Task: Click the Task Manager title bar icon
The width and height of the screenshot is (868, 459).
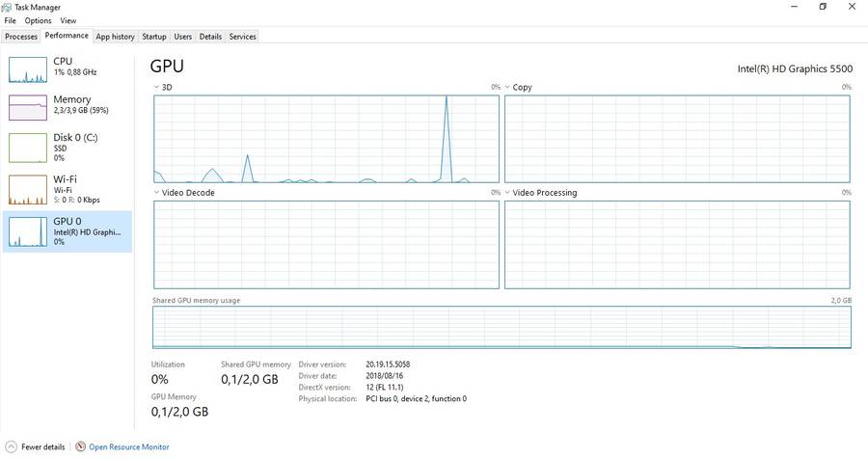Action: (9, 6)
